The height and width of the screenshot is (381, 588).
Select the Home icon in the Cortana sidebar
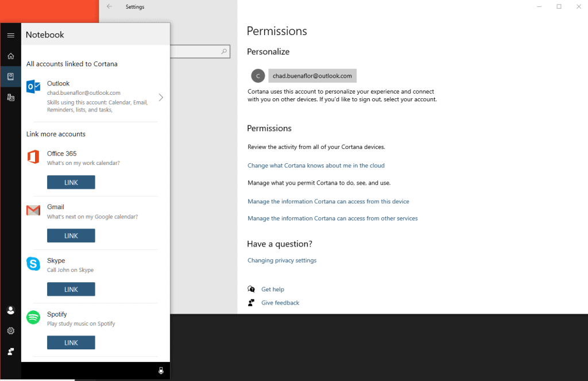pyautogui.click(x=10, y=56)
